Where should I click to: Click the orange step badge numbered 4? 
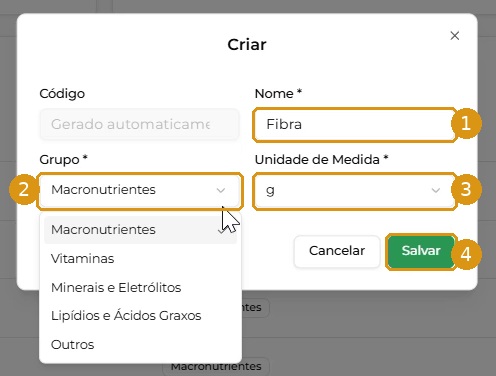point(466,254)
